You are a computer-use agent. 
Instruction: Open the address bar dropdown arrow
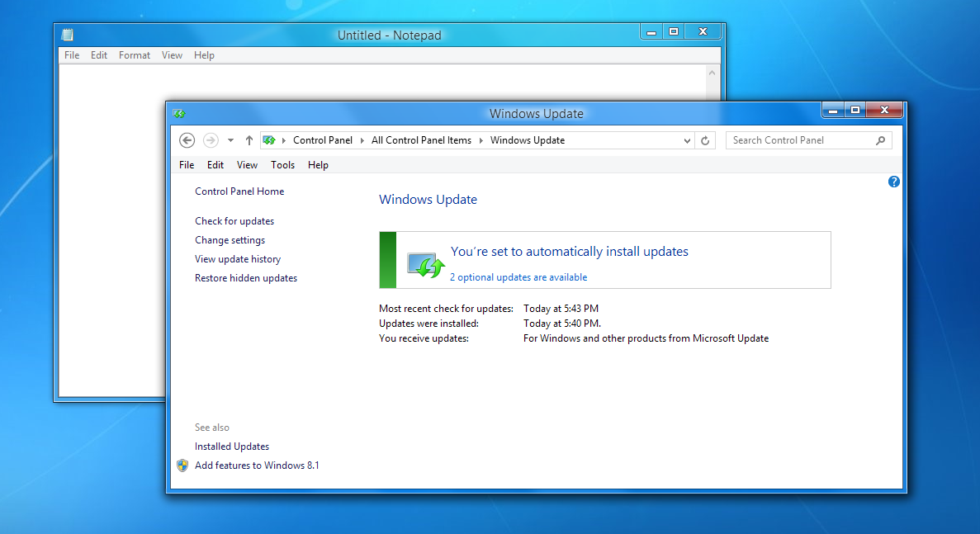point(688,140)
